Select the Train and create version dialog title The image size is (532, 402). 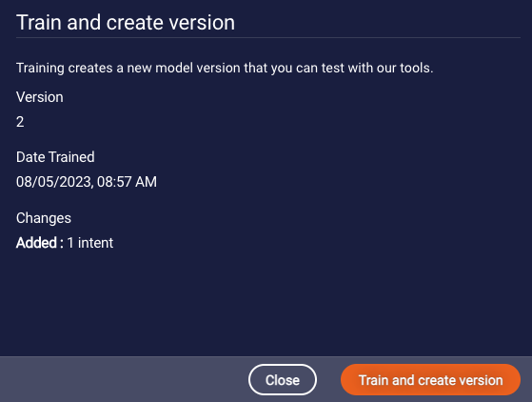[x=126, y=23]
